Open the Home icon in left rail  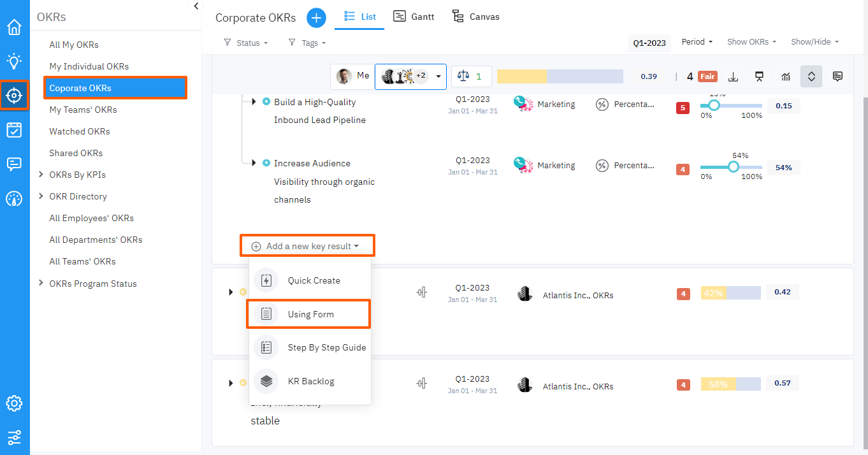pyautogui.click(x=14, y=27)
